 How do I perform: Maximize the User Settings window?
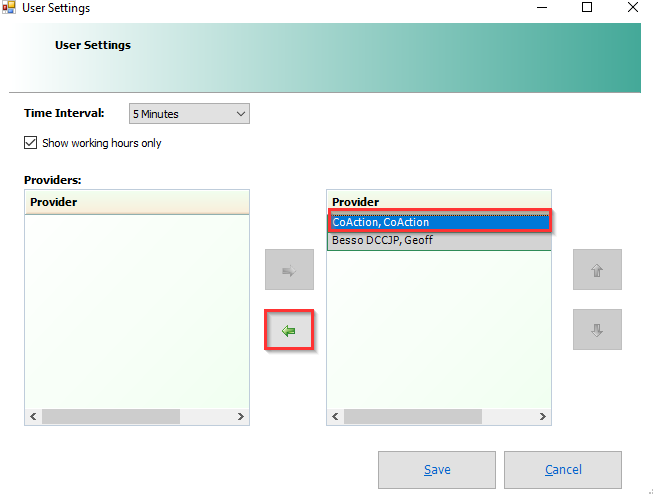pos(587,7)
